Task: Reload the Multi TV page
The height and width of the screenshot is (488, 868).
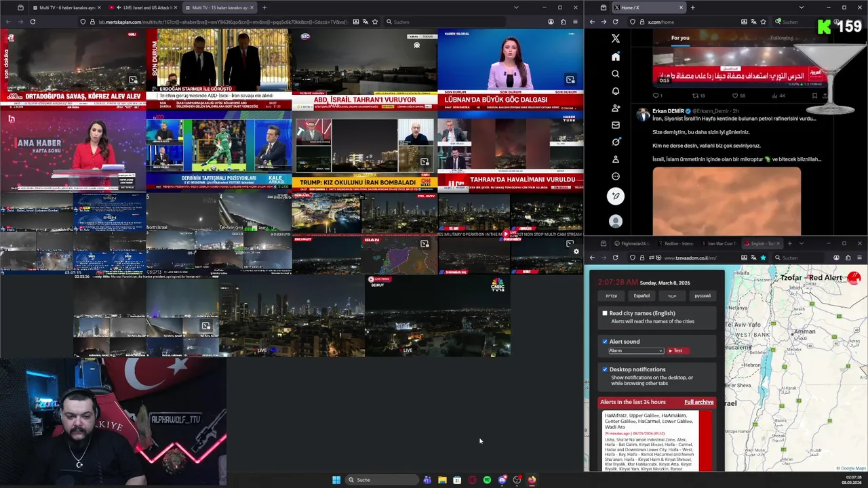Action: point(33,22)
